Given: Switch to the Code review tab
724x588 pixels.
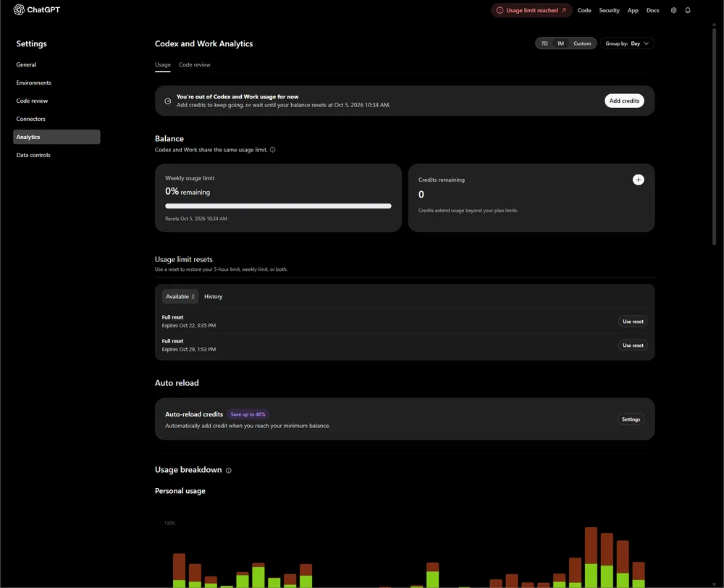Looking at the screenshot, I should pyautogui.click(x=194, y=64).
